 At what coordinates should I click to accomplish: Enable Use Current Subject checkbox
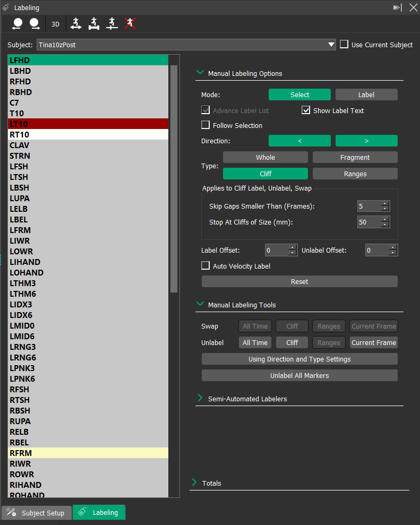coord(344,45)
